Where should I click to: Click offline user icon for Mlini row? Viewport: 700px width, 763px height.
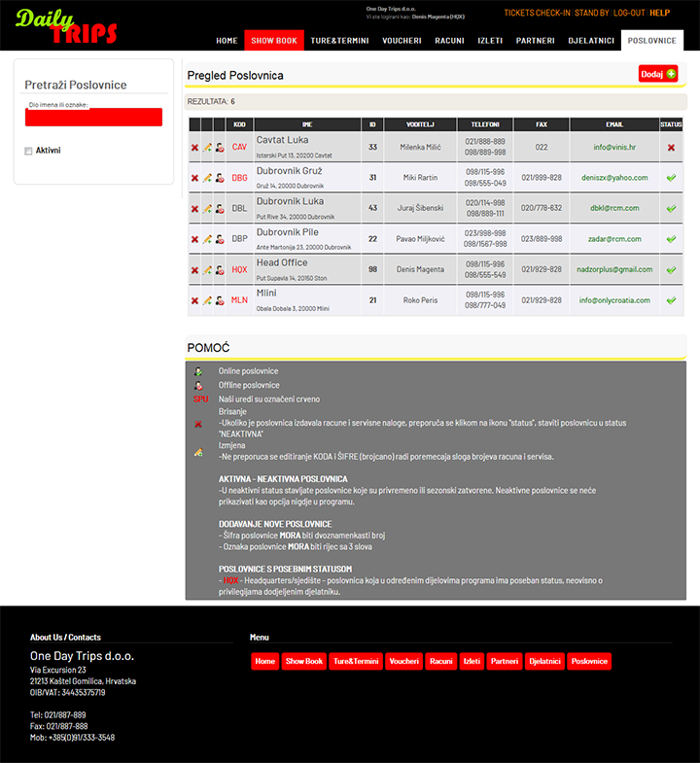(x=220, y=300)
